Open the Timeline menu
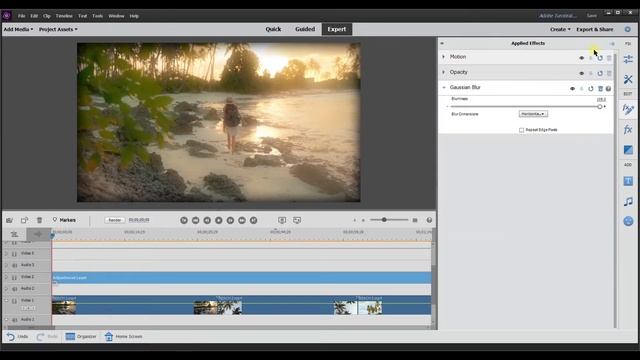This screenshot has width=640, height=360. coord(64,16)
